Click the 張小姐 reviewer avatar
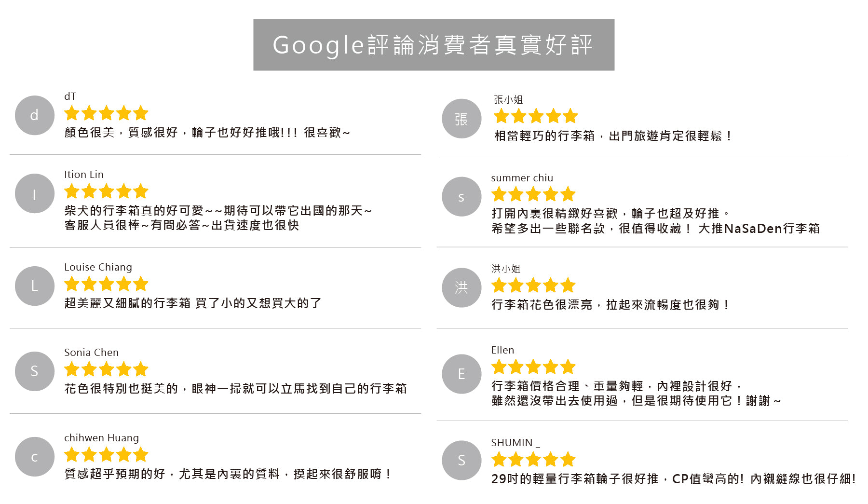This screenshot has height=504, width=868. click(461, 119)
